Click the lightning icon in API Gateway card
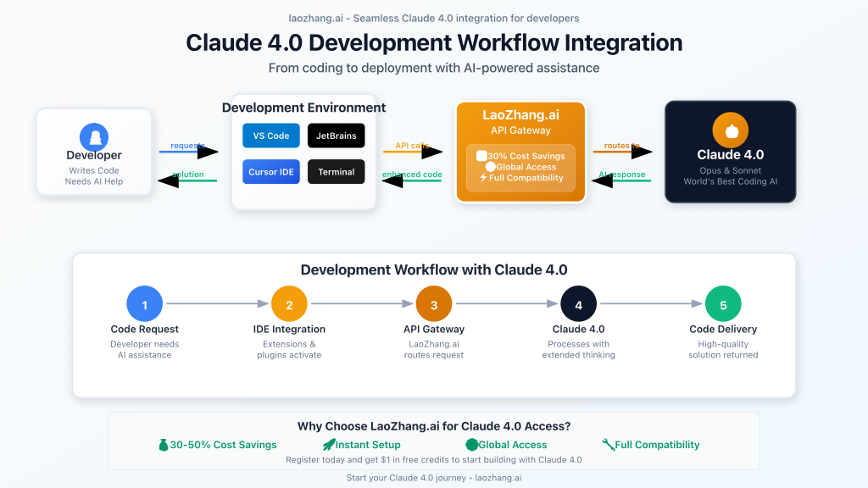The image size is (868, 488). [x=483, y=178]
